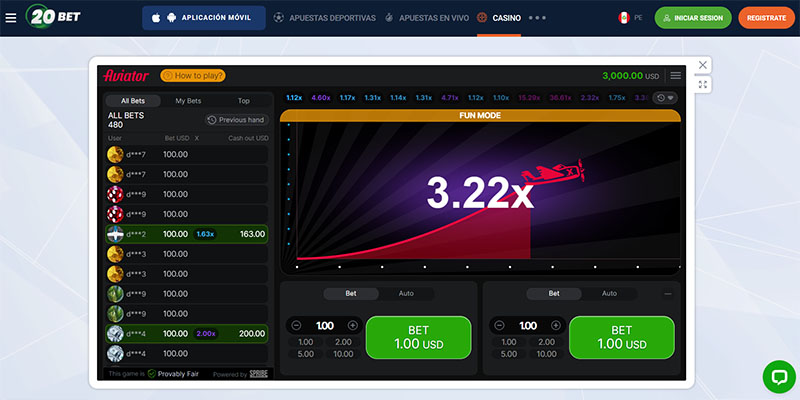Select the d***2 bet row with 163.00 cashout

point(187,234)
